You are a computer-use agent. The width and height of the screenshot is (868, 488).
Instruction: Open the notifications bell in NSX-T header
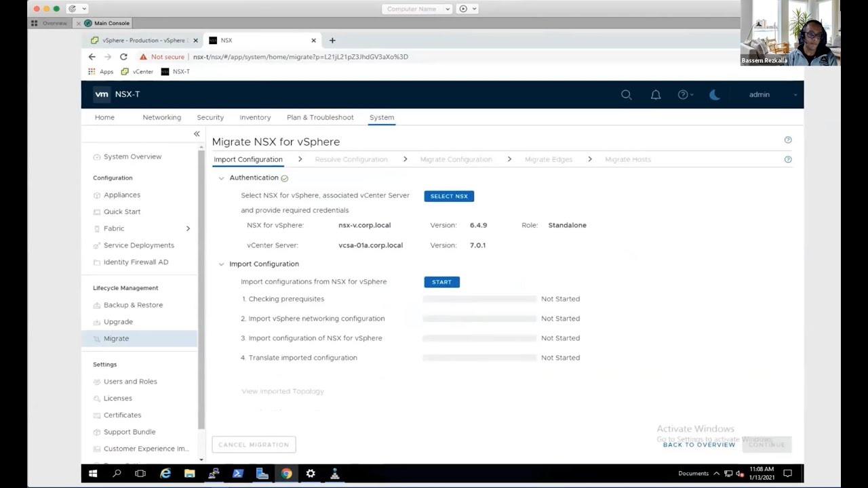click(x=656, y=95)
